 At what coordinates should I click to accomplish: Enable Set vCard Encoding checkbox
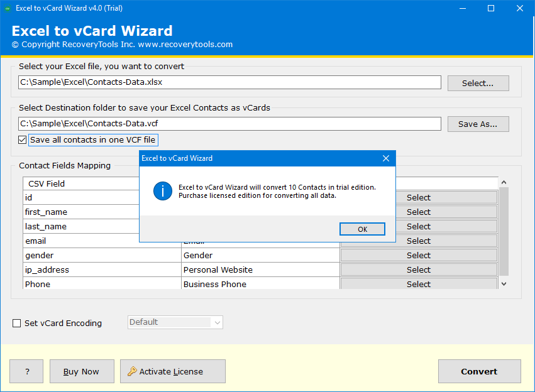pos(16,323)
